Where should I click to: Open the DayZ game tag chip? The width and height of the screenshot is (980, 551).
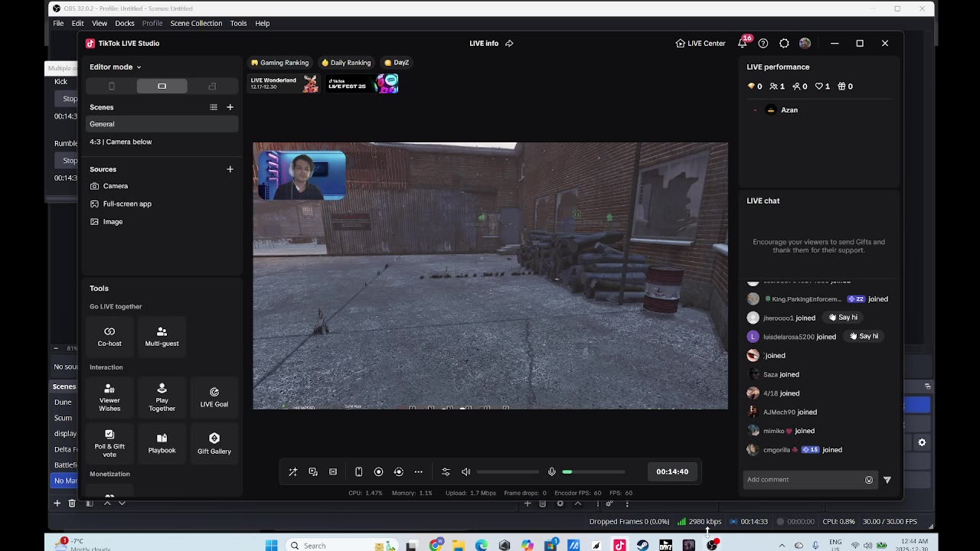pyautogui.click(x=397, y=63)
